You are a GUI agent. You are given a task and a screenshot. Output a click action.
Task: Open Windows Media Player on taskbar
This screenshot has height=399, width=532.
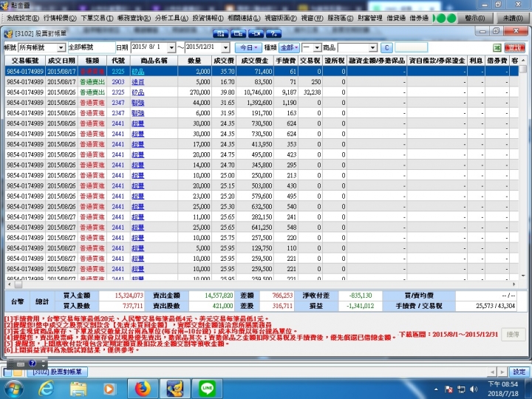click(x=109, y=389)
